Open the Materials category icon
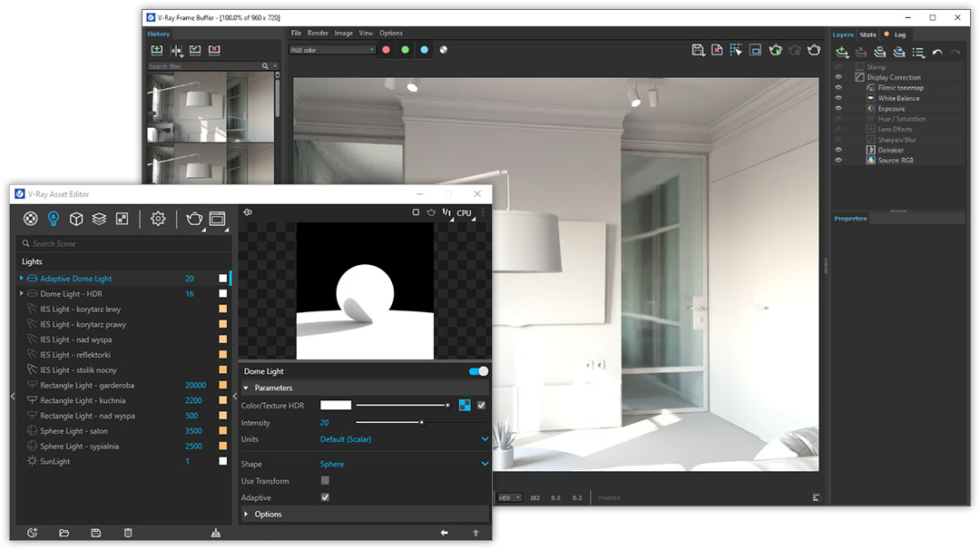The image size is (980, 550). pyautogui.click(x=31, y=219)
